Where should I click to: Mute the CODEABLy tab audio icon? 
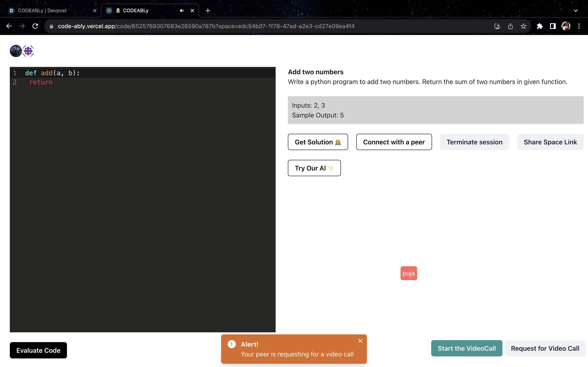point(182,11)
